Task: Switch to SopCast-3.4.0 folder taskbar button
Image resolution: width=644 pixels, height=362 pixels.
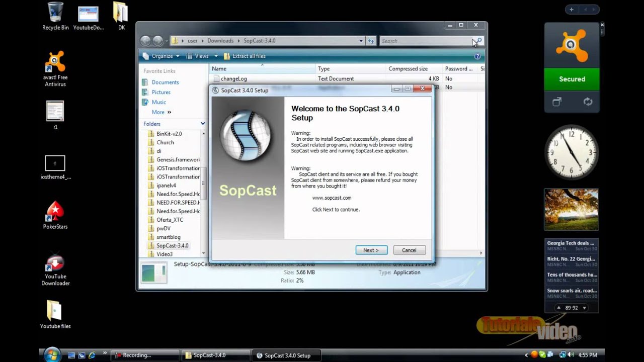Action: pos(216,355)
